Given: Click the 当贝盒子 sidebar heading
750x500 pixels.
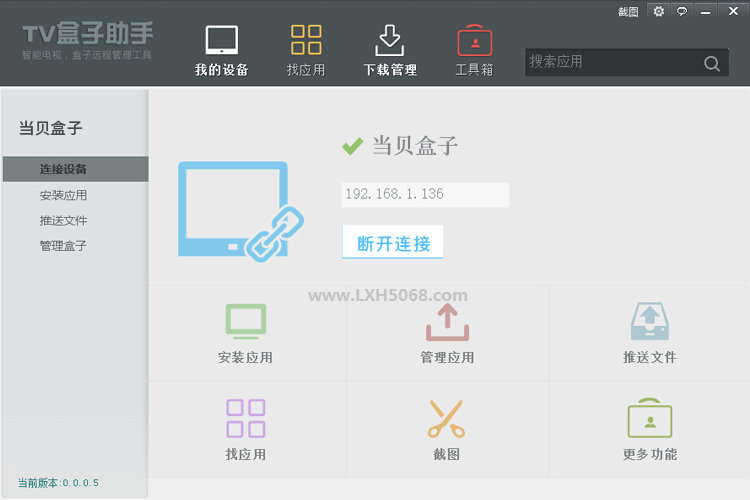Looking at the screenshot, I should click(51, 128).
